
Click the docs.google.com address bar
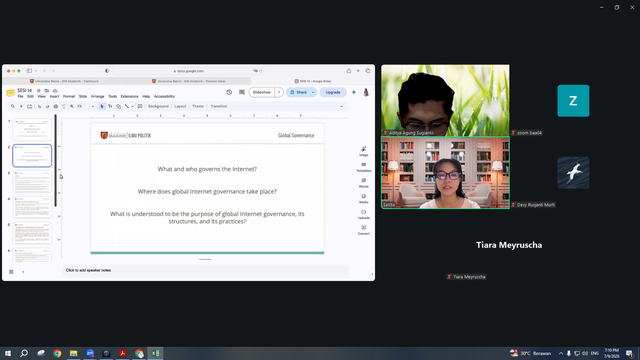pyautogui.click(x=188, y=71)
